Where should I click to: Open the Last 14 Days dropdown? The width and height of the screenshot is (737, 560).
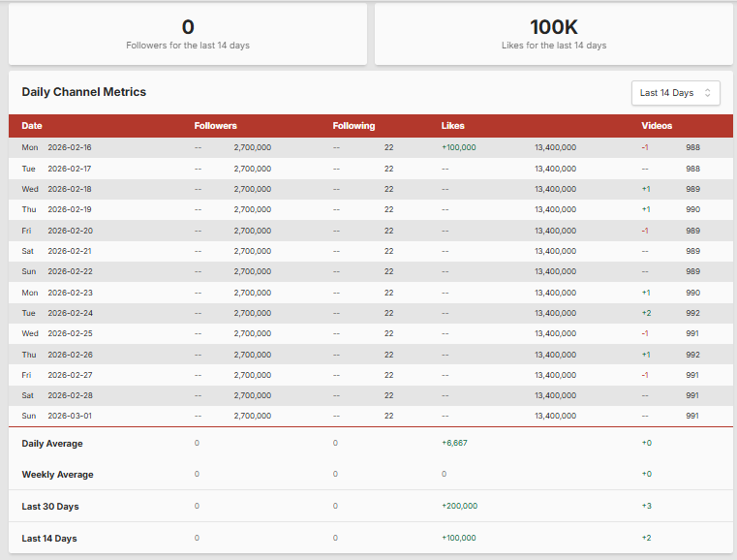click(674, 93)
